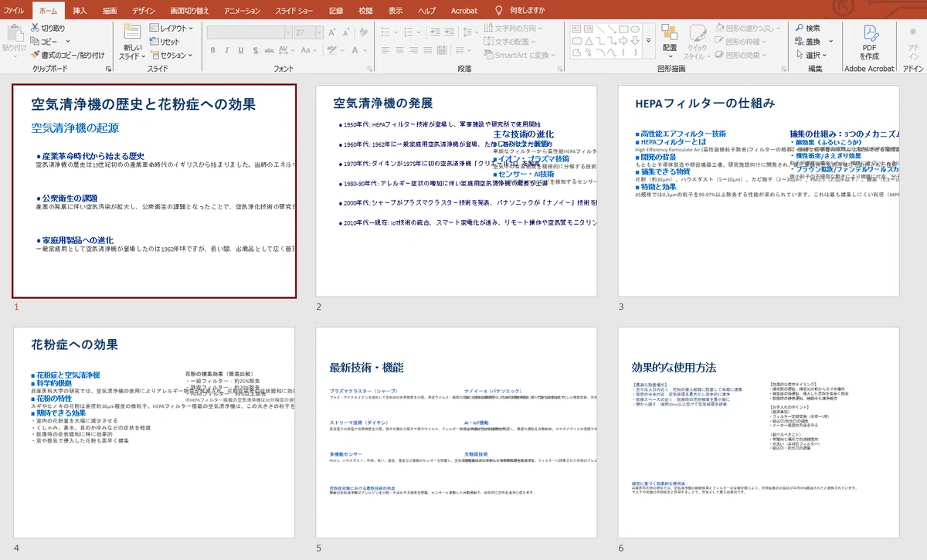Click the Copy (コピー) icon

[35, 42]
